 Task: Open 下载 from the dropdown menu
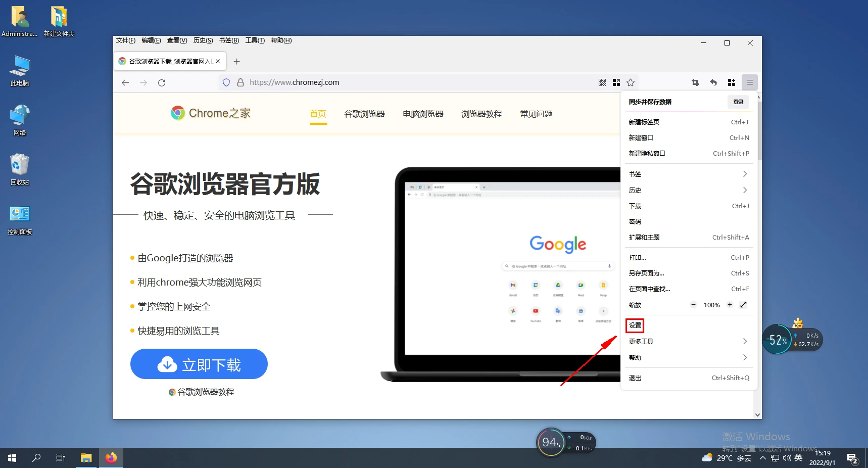[689, 206]
